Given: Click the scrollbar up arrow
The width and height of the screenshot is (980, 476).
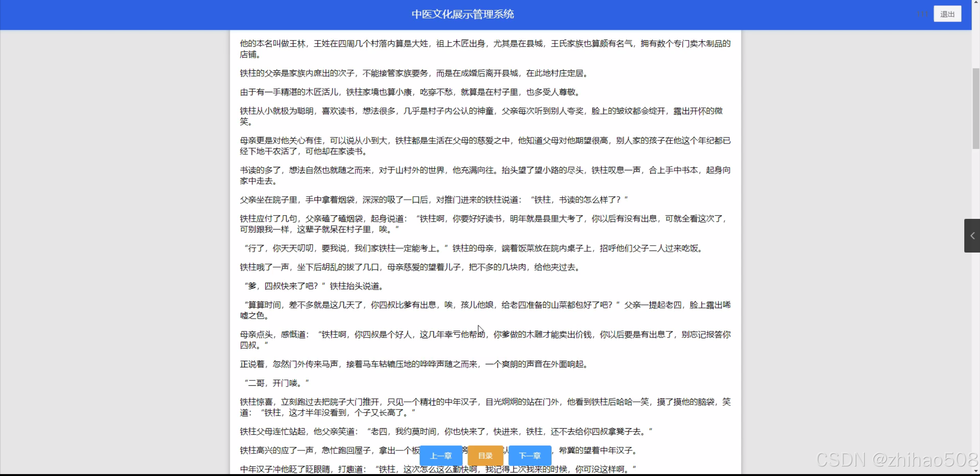Looking at the screenshot, I should 976,2.
